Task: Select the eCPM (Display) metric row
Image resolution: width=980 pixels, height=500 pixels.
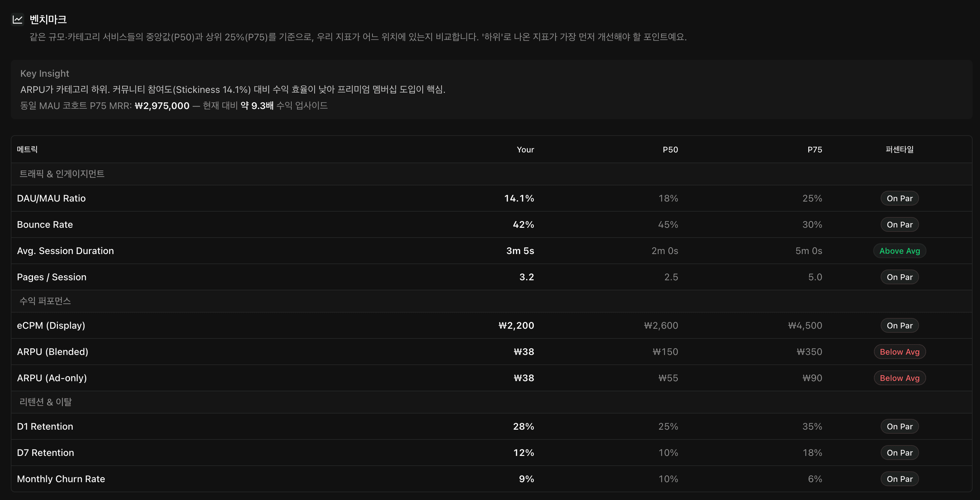Action: (x=51, y=325)
